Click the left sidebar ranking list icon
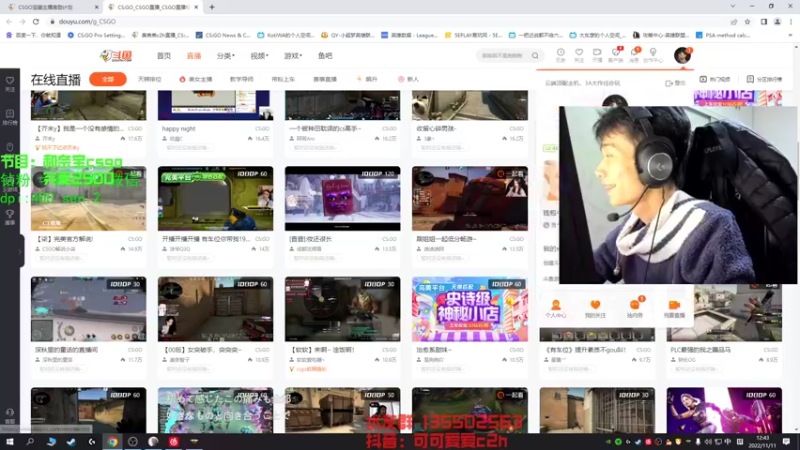Screen dimensions: 800x450 click(x=10, y=117)
